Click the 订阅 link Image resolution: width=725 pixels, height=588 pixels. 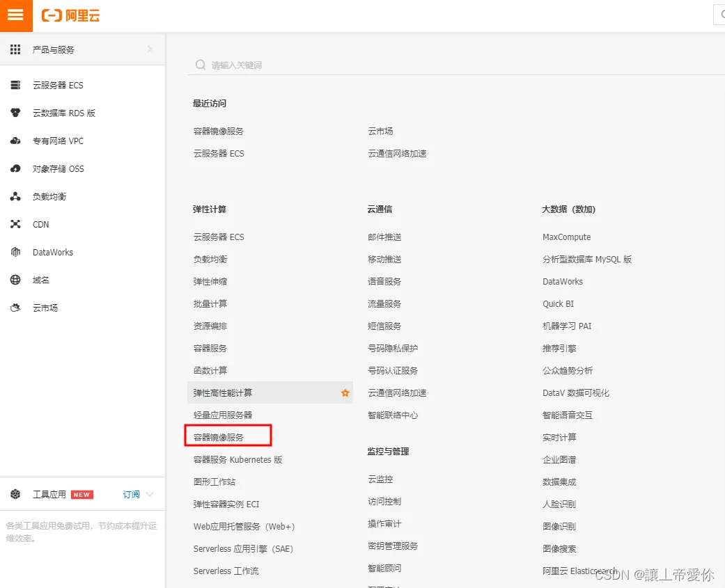132,494
